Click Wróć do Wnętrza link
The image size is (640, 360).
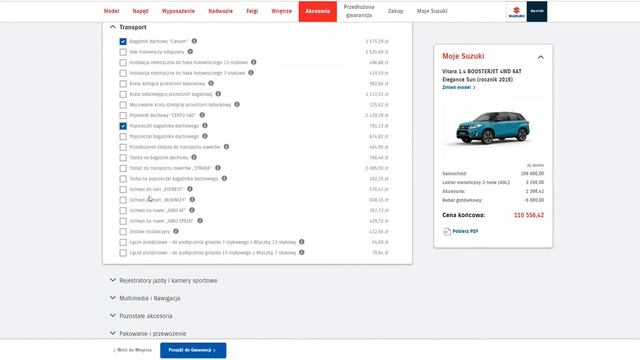pos(132,350)
